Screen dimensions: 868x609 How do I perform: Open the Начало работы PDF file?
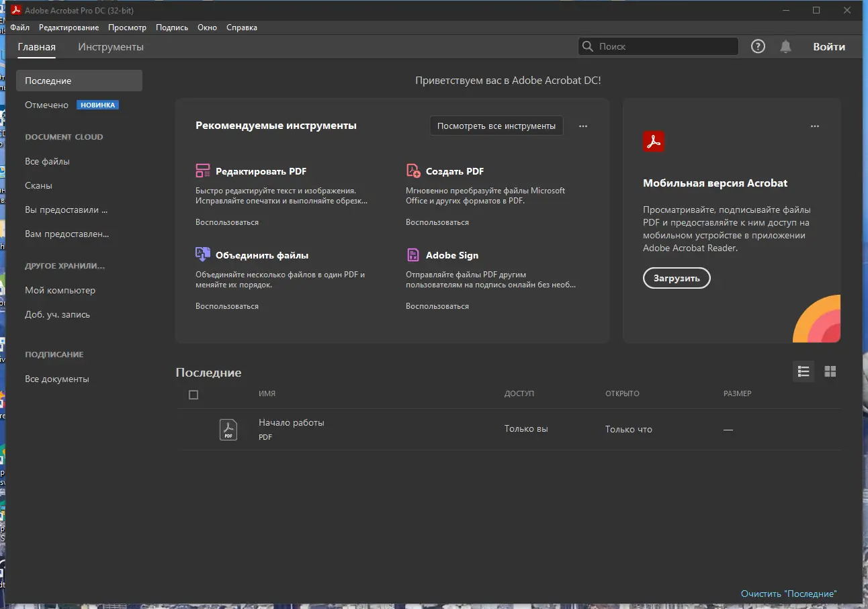(x=292, y=423)
